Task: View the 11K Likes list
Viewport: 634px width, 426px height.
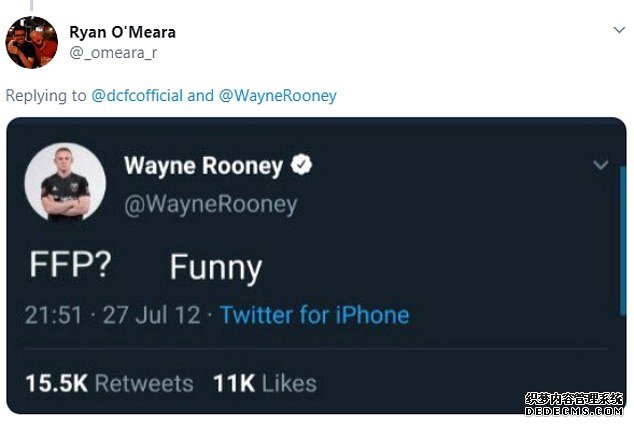Action: (x=264, y=383)
